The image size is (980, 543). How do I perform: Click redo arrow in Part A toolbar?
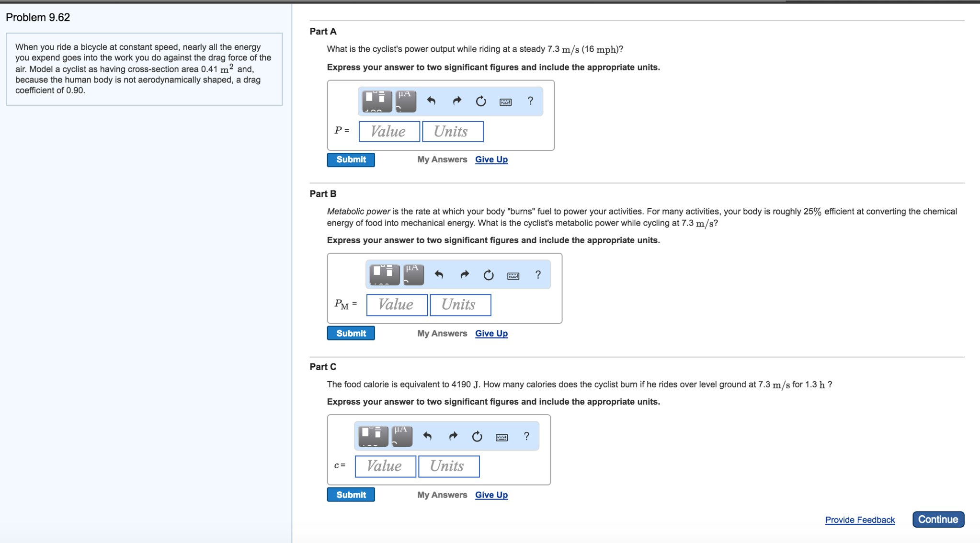tap(456, 101)
